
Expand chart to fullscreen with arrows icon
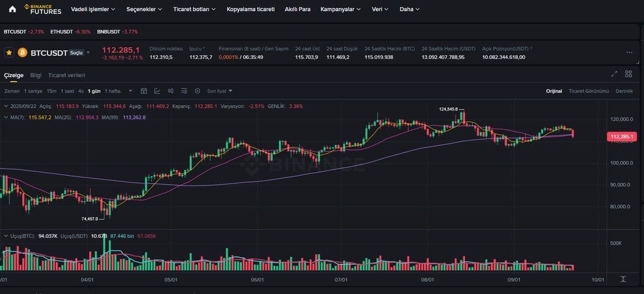click(x=614, y=74)
